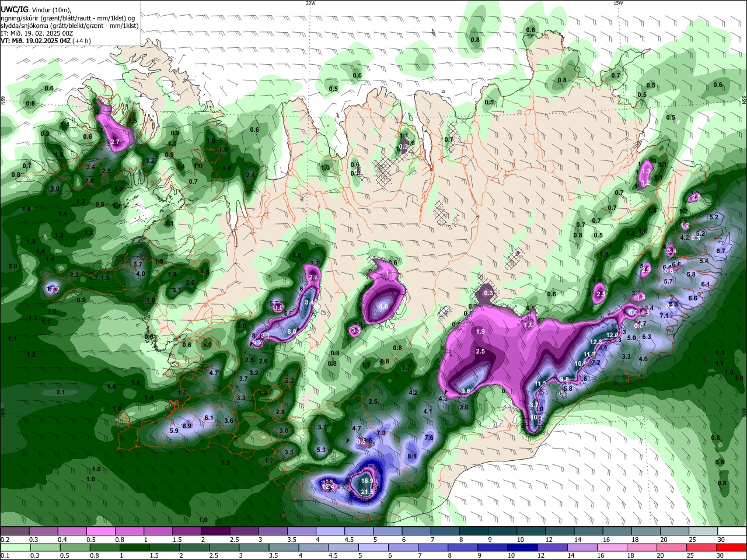Click the crimson 25 swatch in lower legend
The height and width of the screenshot is (560, 747).
[x=703, y=548]
